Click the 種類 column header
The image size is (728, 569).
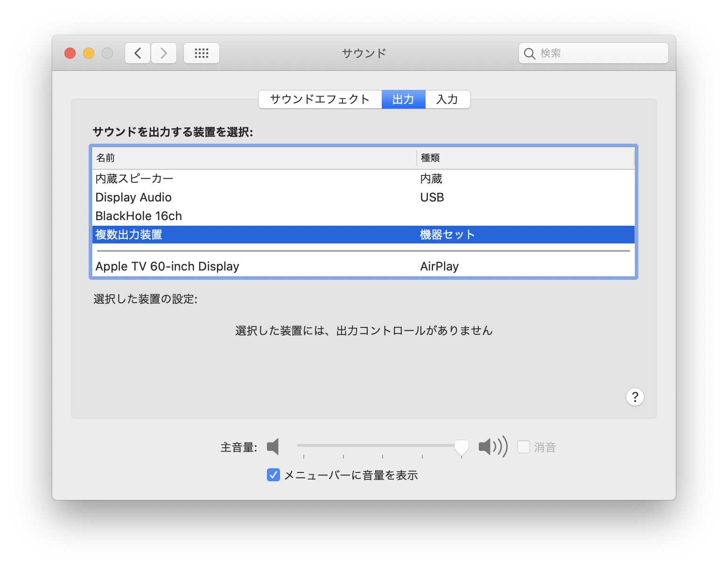pyautogui.click(x=525, y=158)
